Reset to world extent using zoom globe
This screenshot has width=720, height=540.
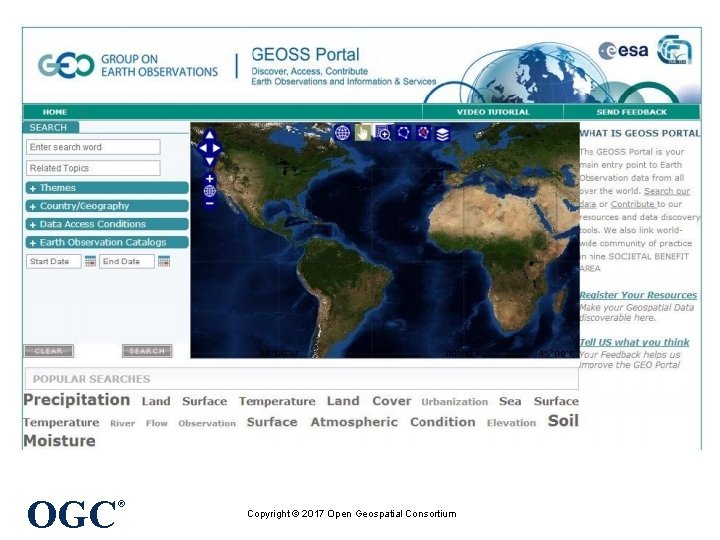coord(209,191)
